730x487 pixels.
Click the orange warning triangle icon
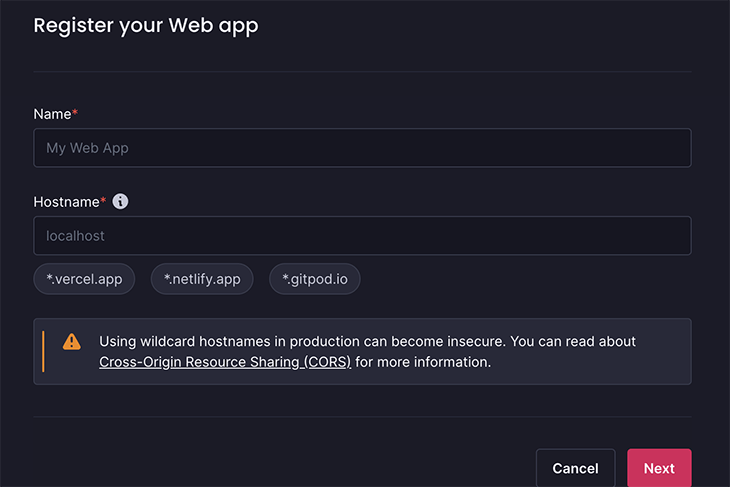[x=72, y=342]
